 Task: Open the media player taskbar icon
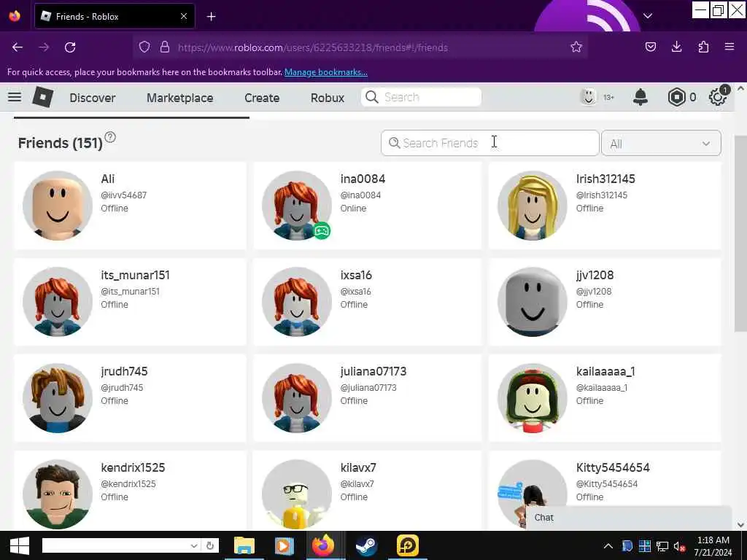284,545
